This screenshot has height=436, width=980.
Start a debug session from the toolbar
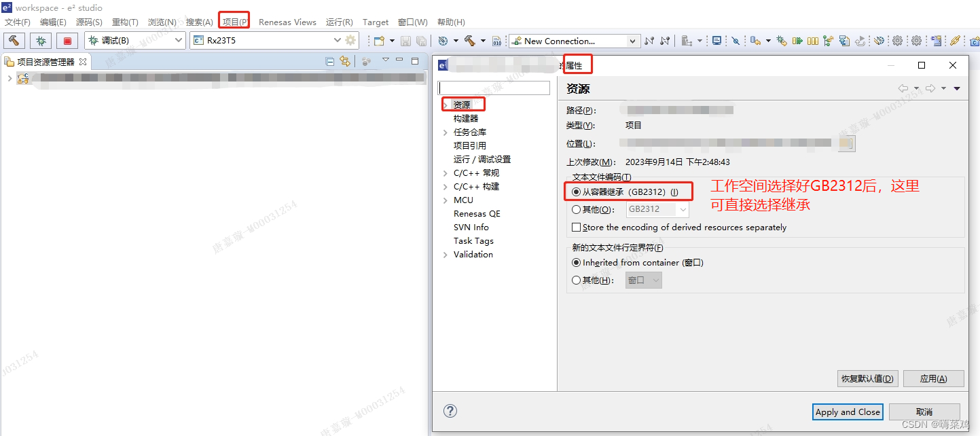pyautogui.click(x=40, y=40)
